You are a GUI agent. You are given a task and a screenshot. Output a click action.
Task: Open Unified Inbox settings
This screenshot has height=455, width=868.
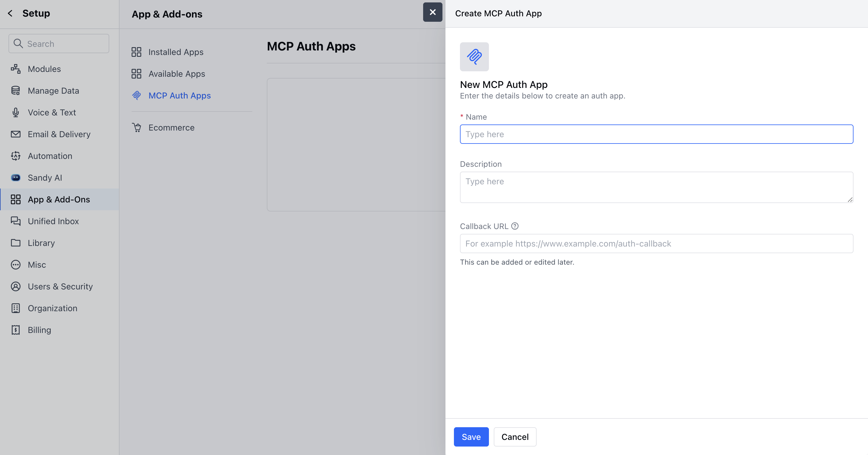(x=59, y=221)
